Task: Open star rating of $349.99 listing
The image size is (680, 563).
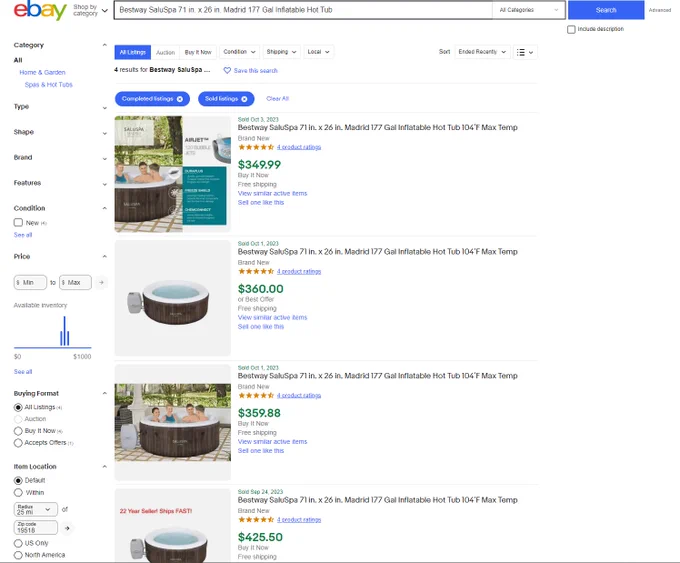Action: point(256,147)
